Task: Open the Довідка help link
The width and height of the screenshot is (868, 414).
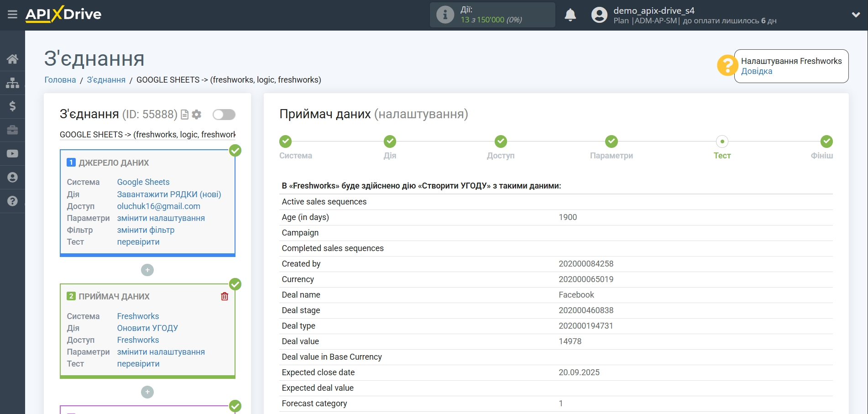Action: (x=756, y=71)
